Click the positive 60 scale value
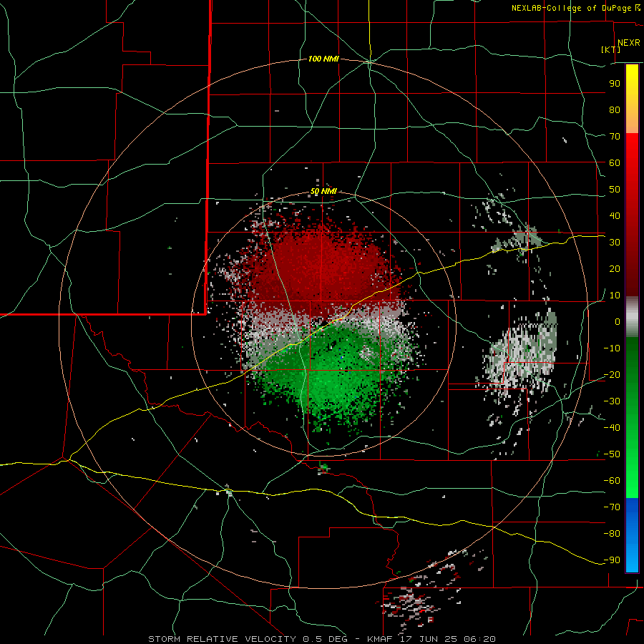Screen dimensions: 644x644 coord(615,162)
